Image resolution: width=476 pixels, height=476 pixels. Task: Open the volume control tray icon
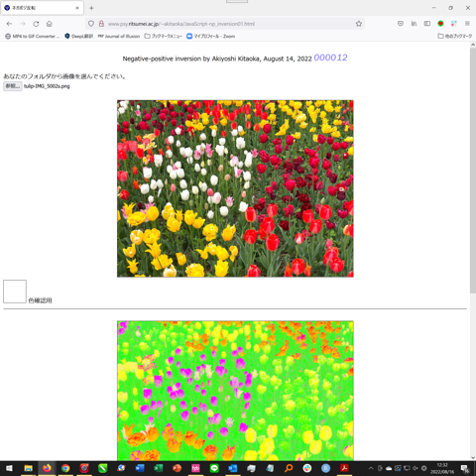[416, 468]
